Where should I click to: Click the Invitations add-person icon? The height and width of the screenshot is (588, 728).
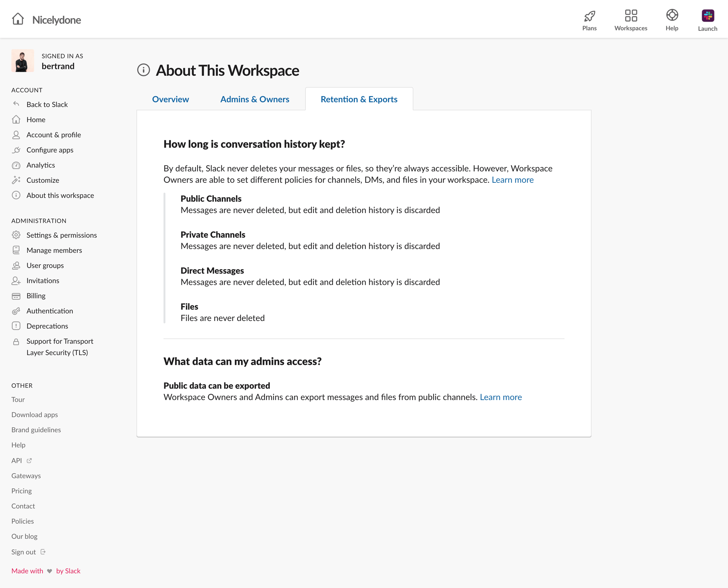[x=16, y=280]
